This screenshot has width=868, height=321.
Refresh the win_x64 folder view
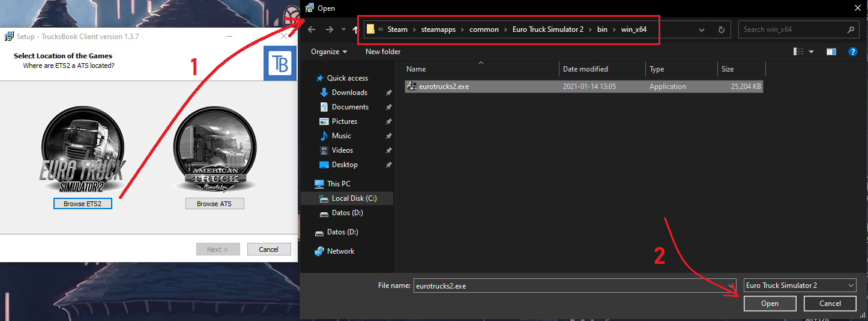point(722,29)
